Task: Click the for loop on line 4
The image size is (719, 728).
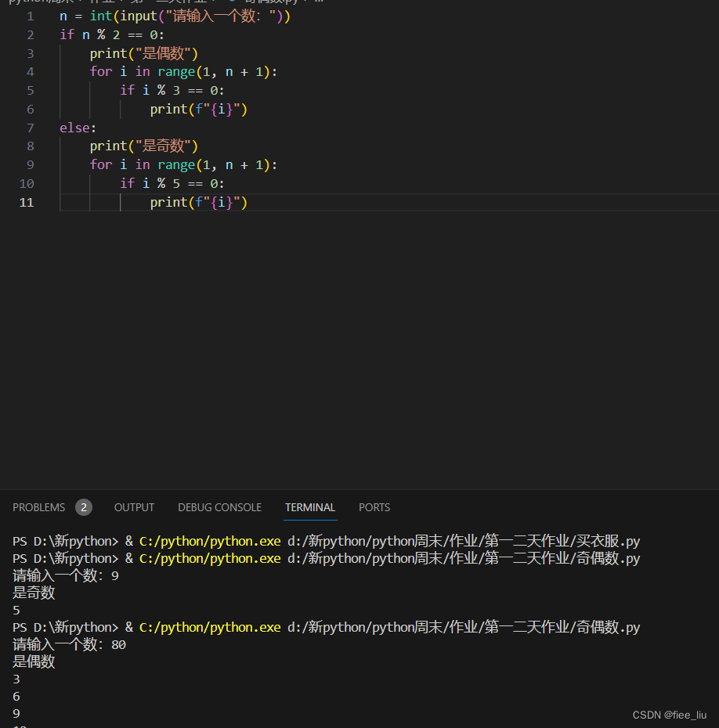Action: click(183, 72)
